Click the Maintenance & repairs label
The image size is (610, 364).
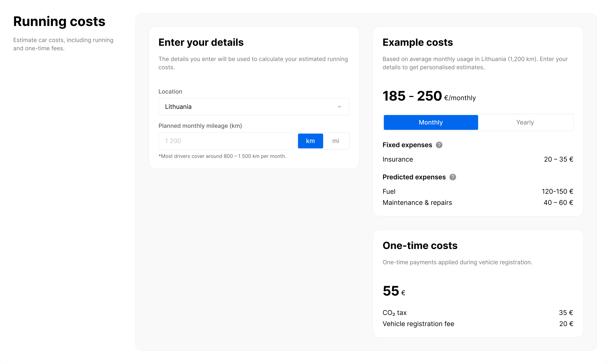point(417,203)
